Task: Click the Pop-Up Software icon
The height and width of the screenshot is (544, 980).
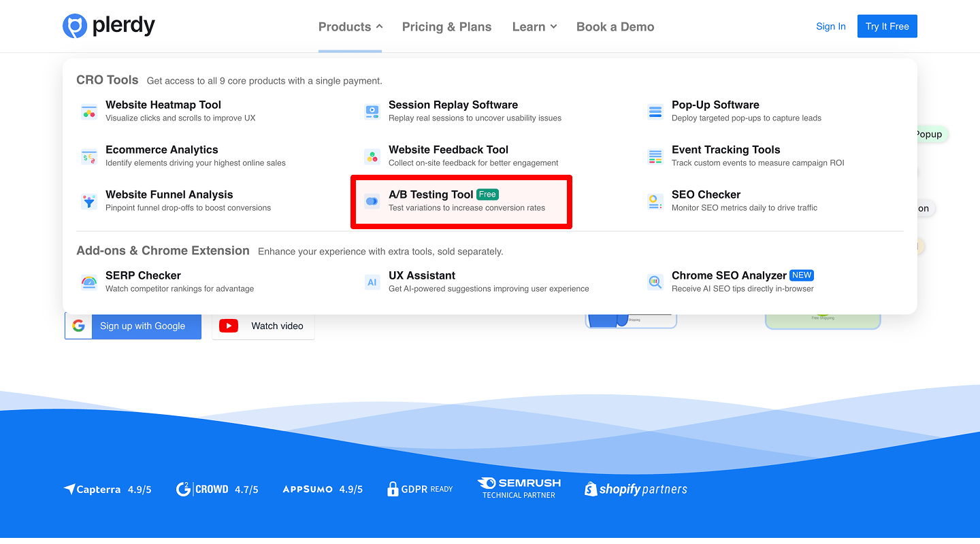Action: point(655,111)
